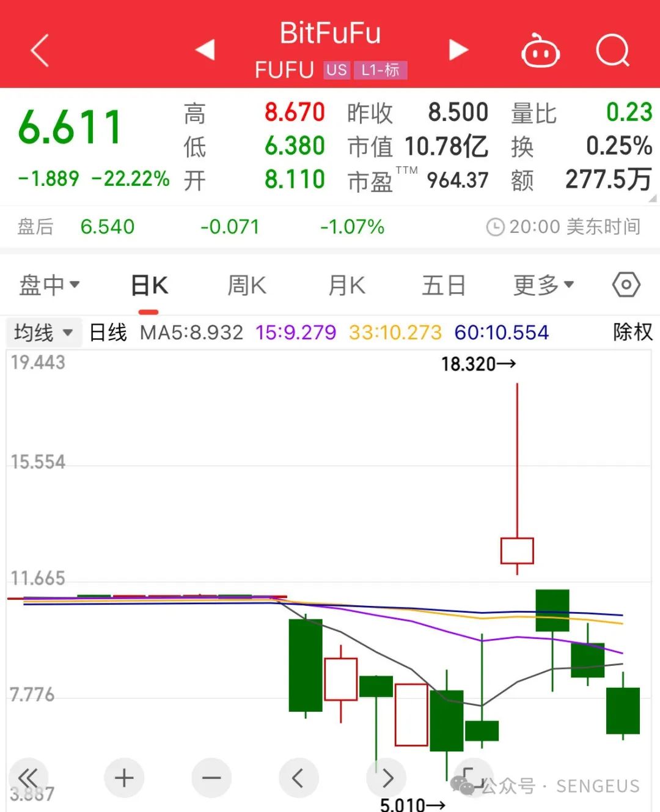Tap the purple 15:9.279 label
Viewport: 660px width, 812px height.
296,333
